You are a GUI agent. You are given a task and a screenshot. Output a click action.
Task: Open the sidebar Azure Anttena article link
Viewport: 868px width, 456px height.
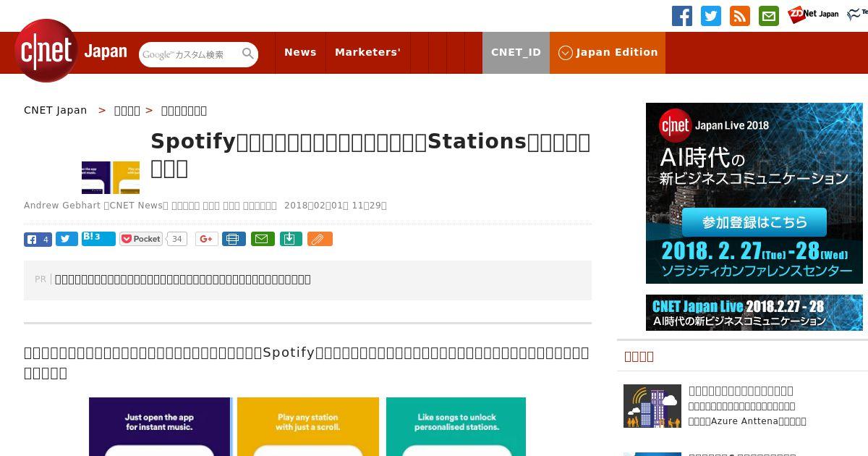tap(747, 406)
